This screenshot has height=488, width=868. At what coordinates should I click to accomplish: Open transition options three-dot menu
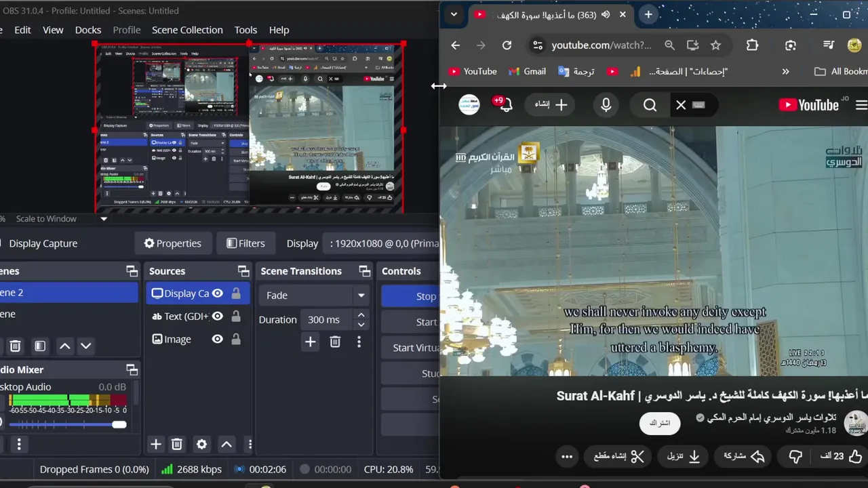click(359, 342)
